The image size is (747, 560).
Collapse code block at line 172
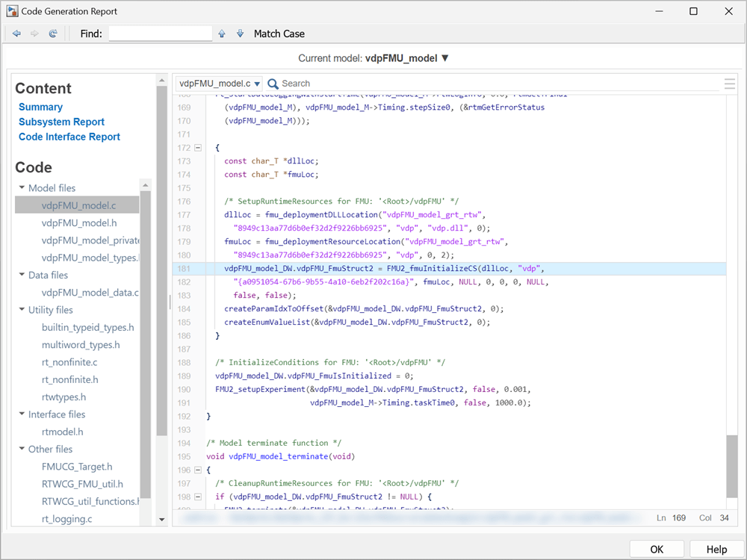pyautogui.click(x=198, y=148)
